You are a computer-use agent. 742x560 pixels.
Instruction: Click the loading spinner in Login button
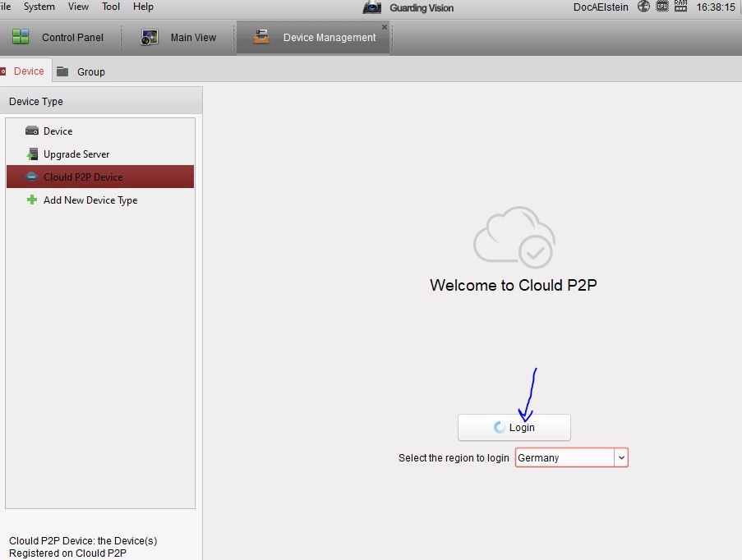500,427
